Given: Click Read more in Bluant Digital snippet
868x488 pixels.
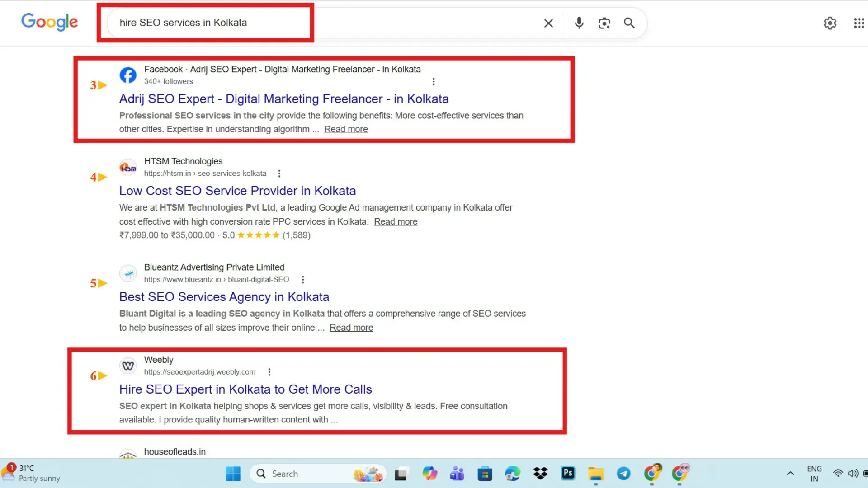Looking at the screenshot, I should [351, 328].
